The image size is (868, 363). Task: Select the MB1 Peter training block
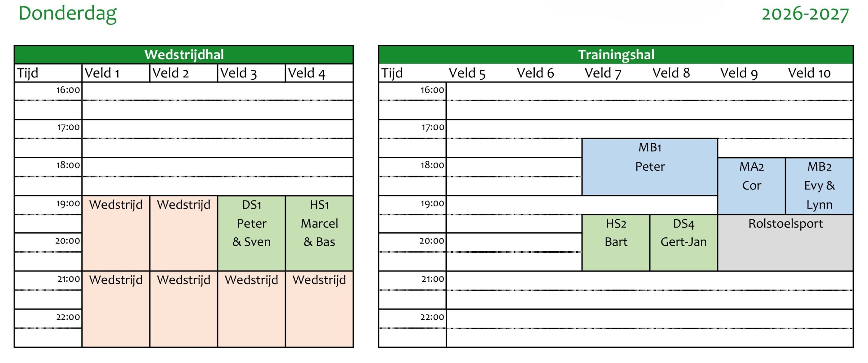click(650, 167)
